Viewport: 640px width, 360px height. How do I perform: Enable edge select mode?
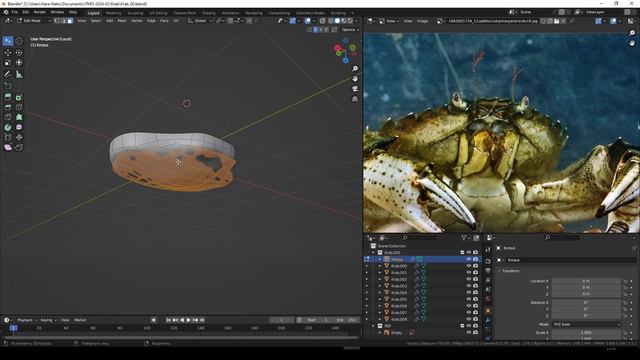click(64, 21)
